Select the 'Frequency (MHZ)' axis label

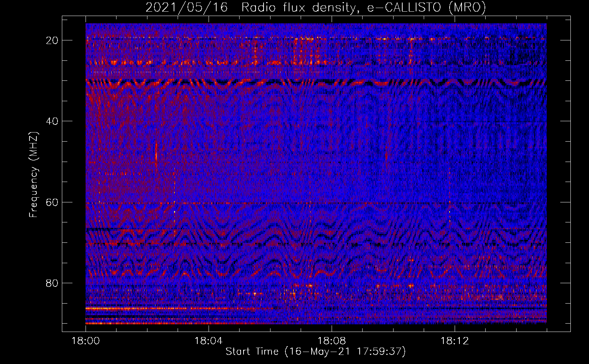(x=33, y=175)
